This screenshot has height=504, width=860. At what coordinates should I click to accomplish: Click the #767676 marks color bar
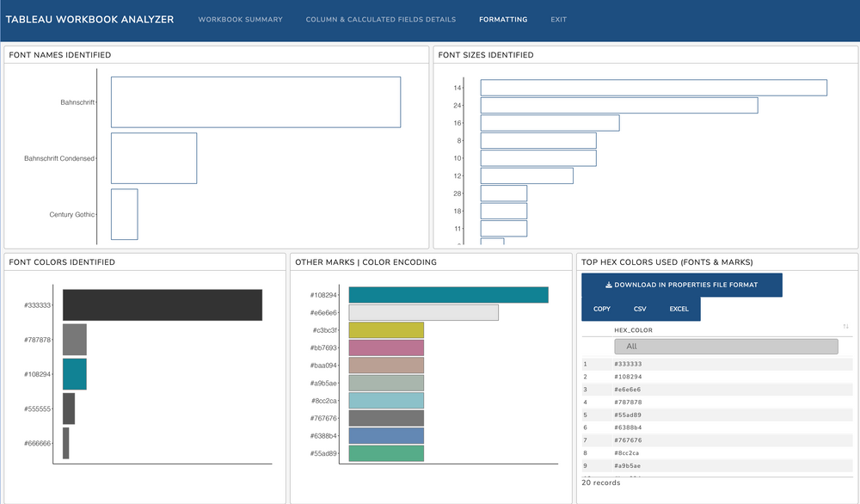point(387,418)
